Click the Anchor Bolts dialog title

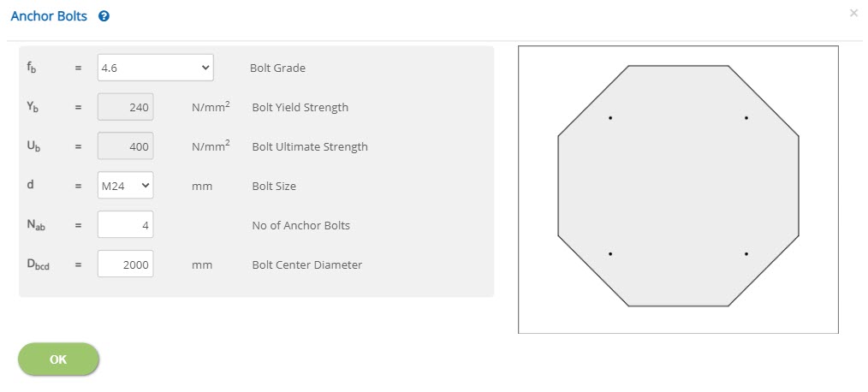coord(49,16)
